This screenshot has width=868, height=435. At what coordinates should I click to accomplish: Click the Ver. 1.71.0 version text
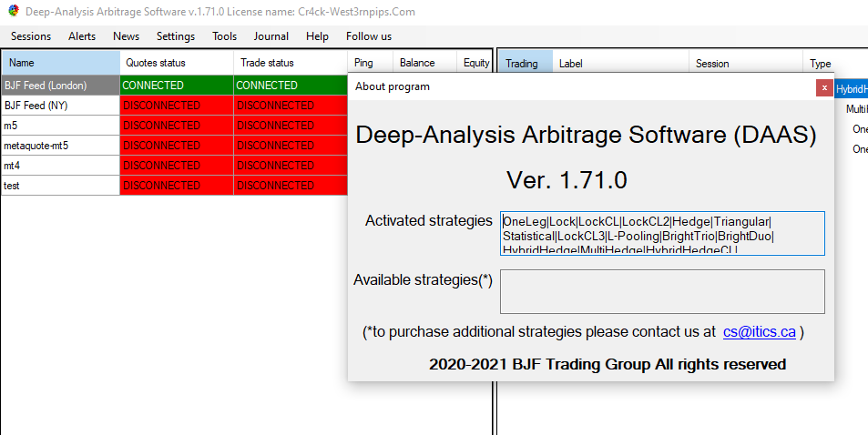(567, 180)
